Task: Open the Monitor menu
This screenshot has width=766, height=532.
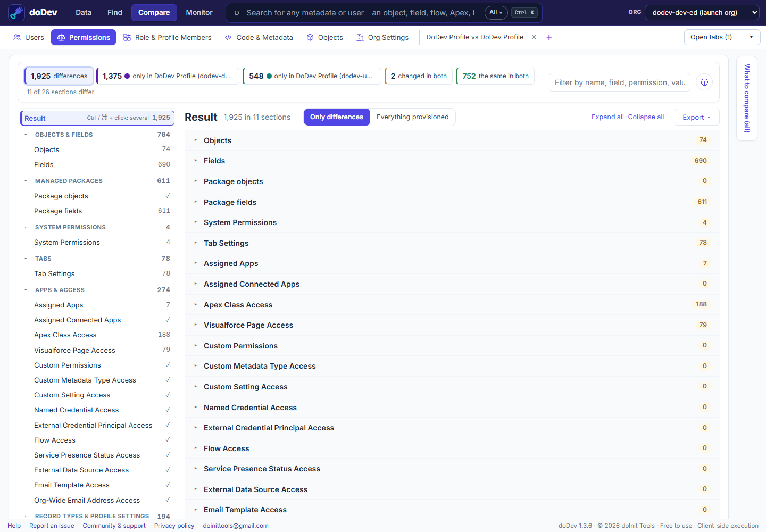Action: pyautogui.click(x=199, y=13)
